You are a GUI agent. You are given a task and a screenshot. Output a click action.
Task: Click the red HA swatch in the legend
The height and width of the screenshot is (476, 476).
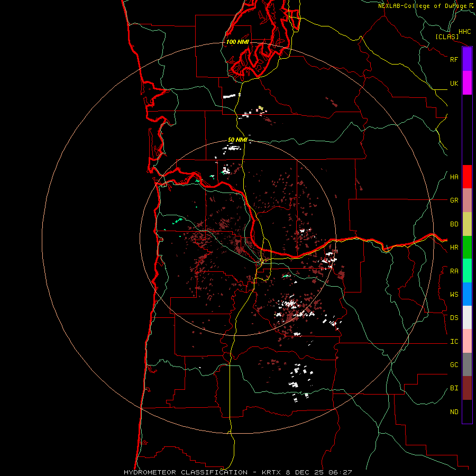(x=467, y=177)
